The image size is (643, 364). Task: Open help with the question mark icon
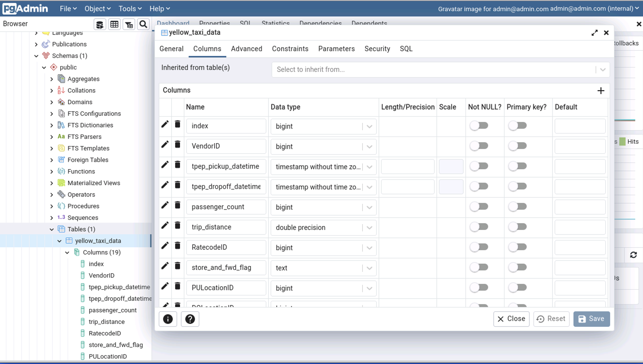190,319
